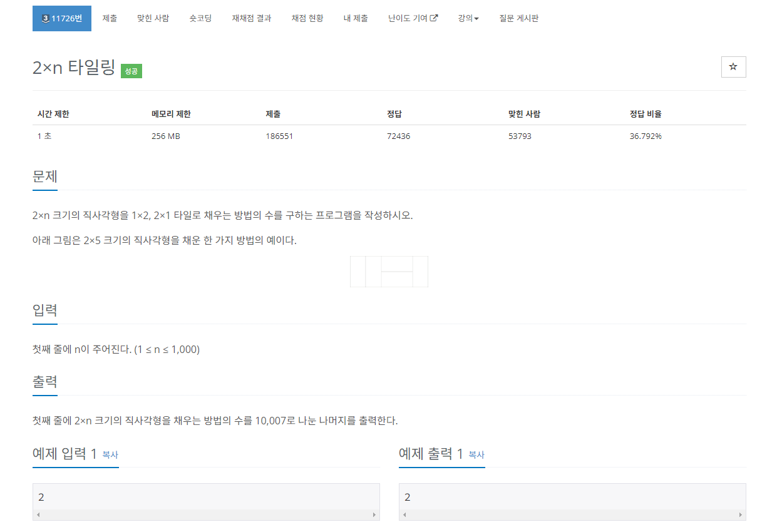Go to the 내 제출 tab
Viewport: 777px width, 532px height.
356,18
